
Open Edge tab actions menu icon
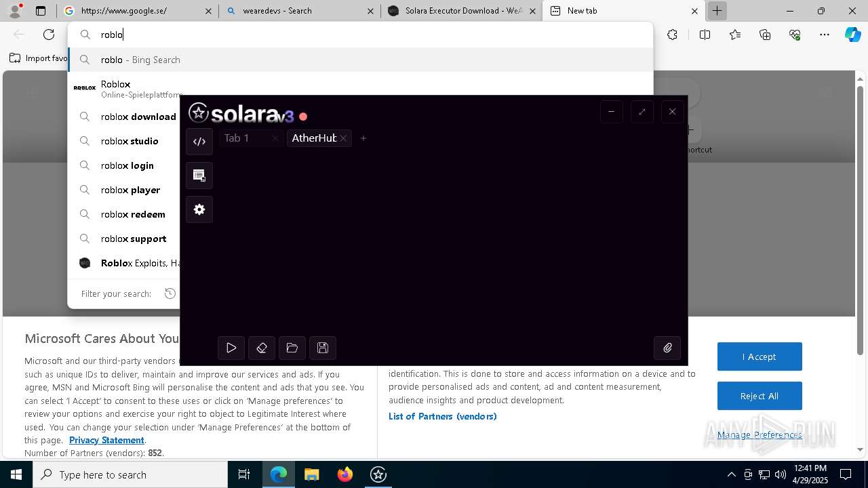[41, 11]
